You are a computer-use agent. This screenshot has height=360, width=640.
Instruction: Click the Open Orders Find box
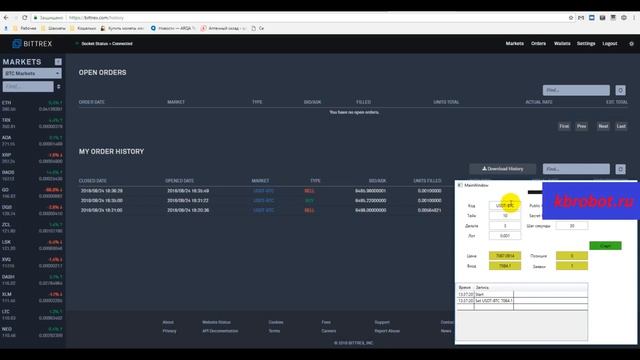point(576,90)
